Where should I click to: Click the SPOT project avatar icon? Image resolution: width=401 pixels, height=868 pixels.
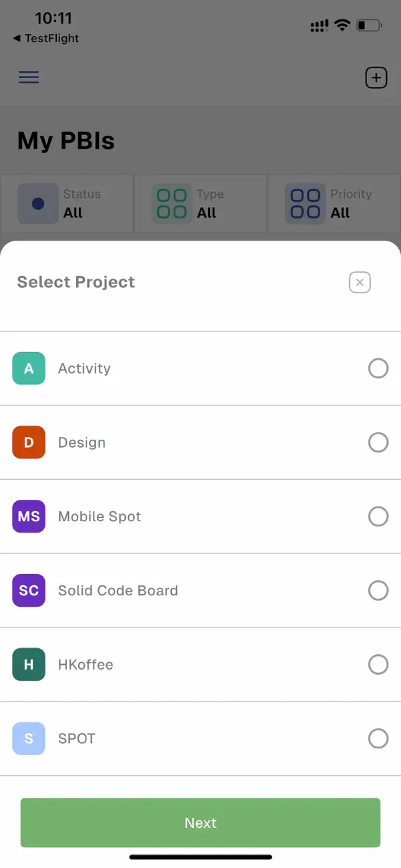28,738
